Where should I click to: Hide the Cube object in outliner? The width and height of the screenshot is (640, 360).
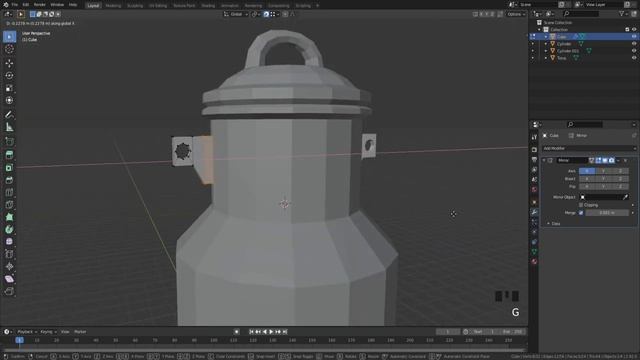(634, 37)
